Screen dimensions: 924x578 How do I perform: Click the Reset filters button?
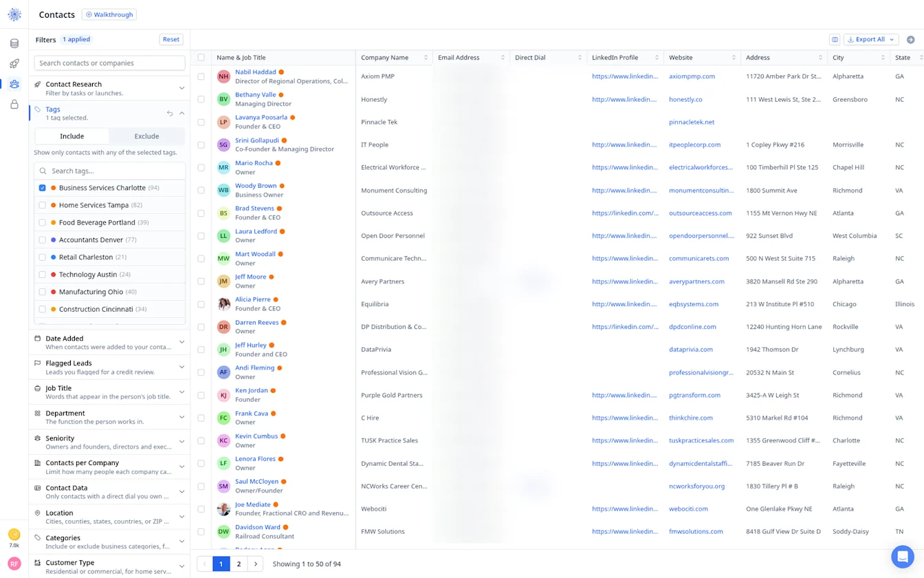(171, 40)
